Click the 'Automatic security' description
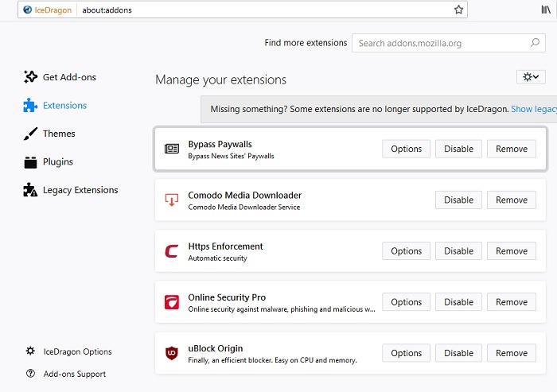The height and width of the screenshot is (392, 557). point(217,258)
